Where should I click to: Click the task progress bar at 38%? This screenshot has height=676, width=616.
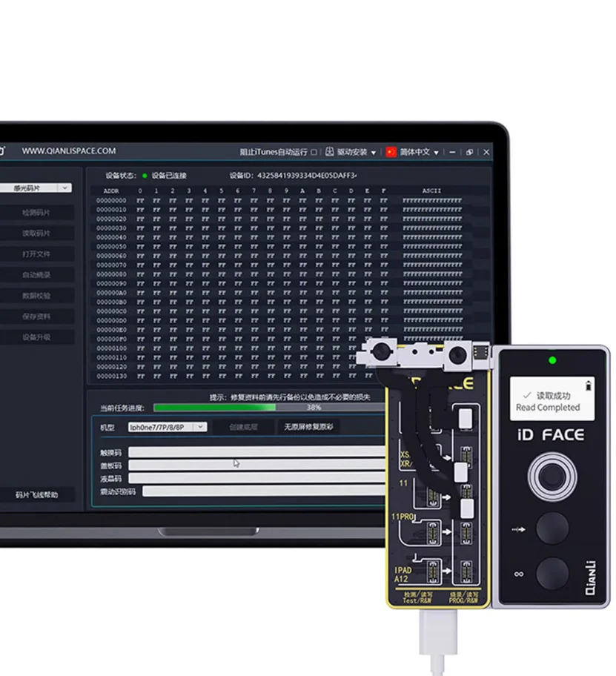(269, 408)
